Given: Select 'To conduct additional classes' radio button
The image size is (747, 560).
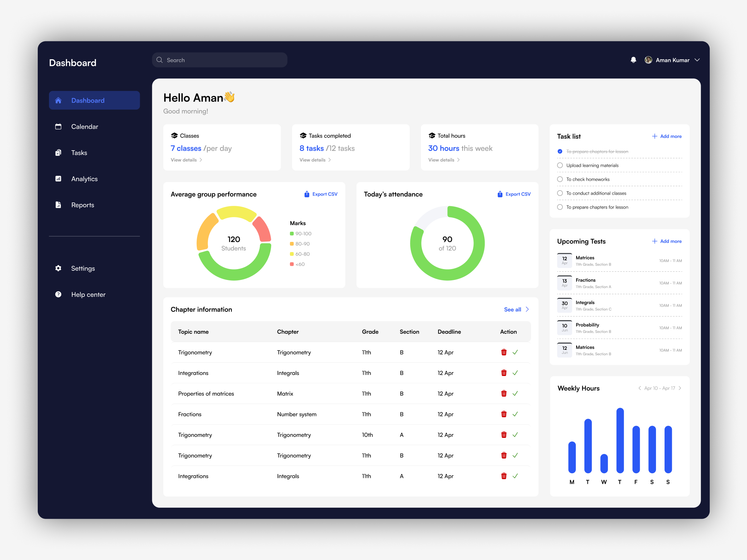Looking at the screenshot, I should tap(560, 193).
